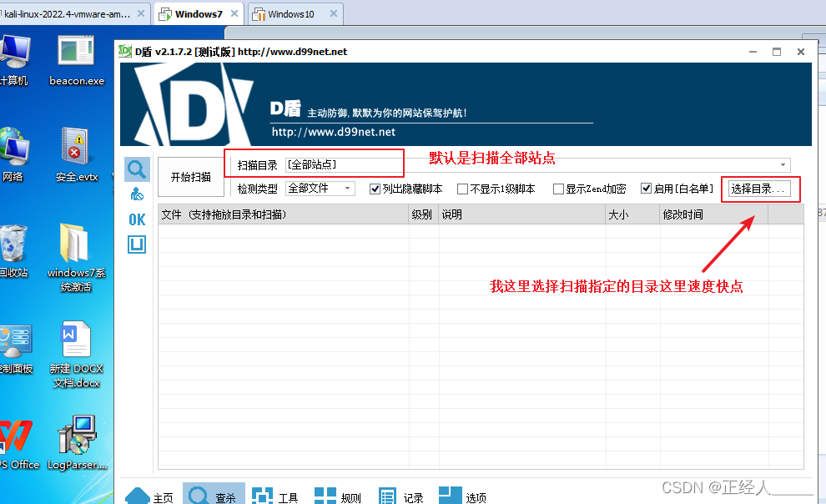
Task: Select the 网络 network desktop icon
Action: point(13,155)
